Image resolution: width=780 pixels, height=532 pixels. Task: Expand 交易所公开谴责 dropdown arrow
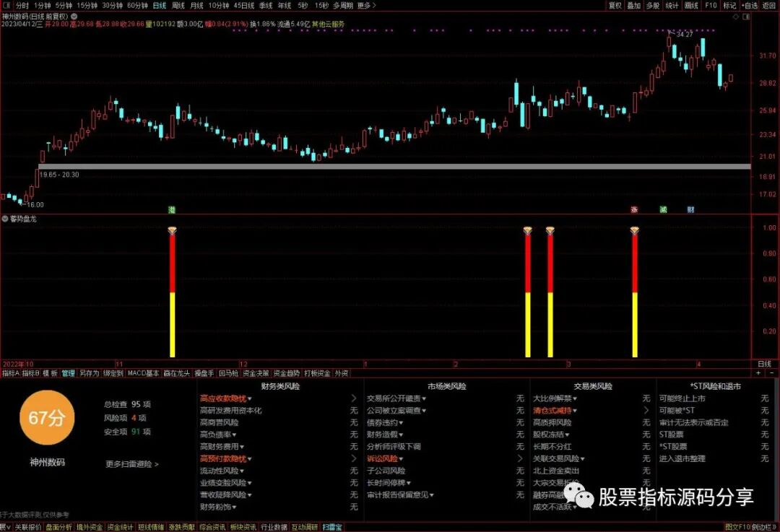coord(424,398)
